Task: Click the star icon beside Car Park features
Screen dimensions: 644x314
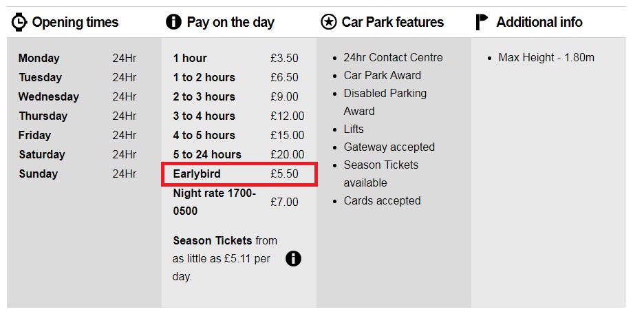Action: (x=328, y=22)
